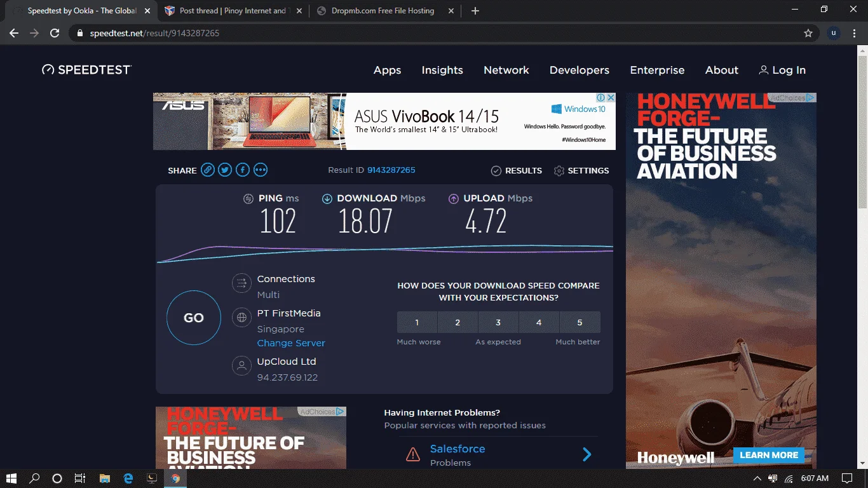Image resolution: width=868 pixels, height=488 pixels.
Task: Open Microsoft Edge from the taskbar
Action: click(x=128, y=478)
